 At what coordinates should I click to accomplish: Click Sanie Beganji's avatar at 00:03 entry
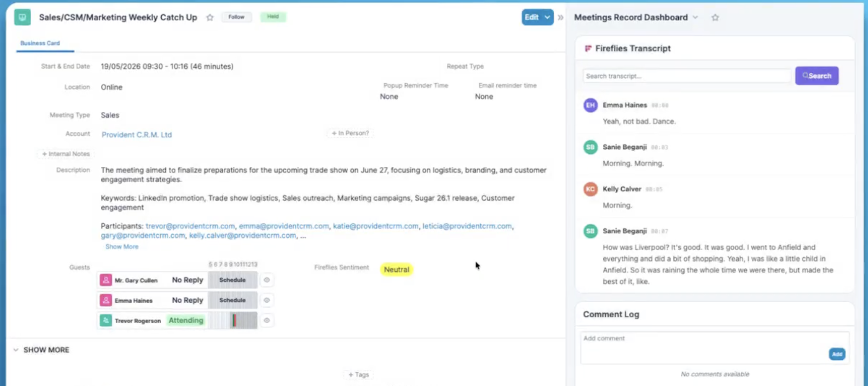(590, 147)
